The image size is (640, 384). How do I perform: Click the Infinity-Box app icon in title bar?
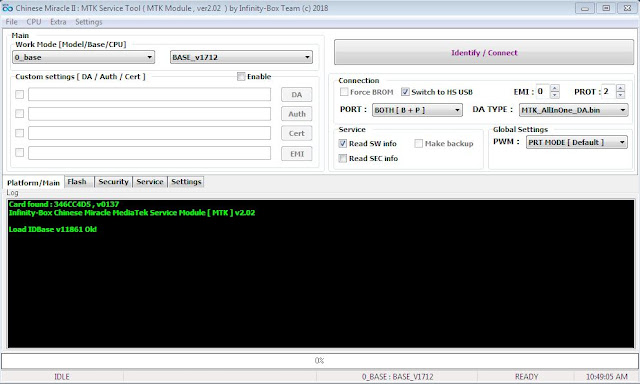click(7, 8)
